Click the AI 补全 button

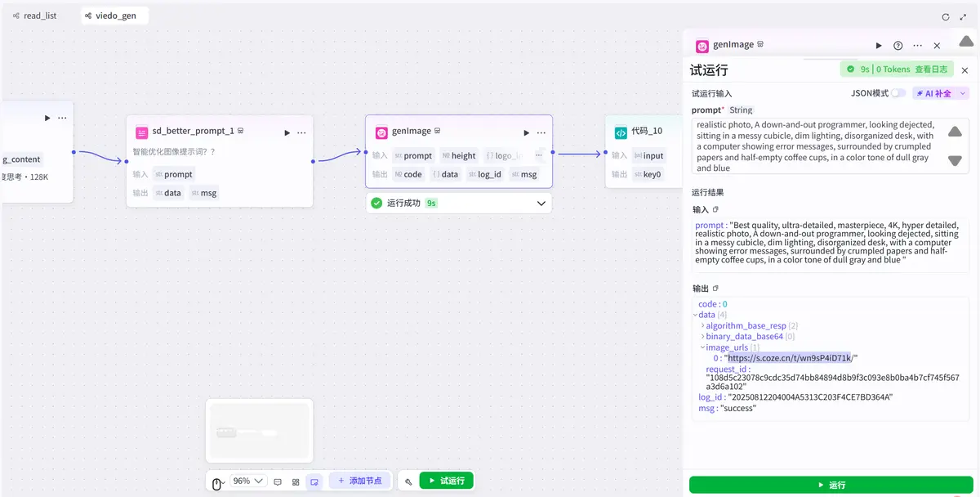tap(935, 93)
